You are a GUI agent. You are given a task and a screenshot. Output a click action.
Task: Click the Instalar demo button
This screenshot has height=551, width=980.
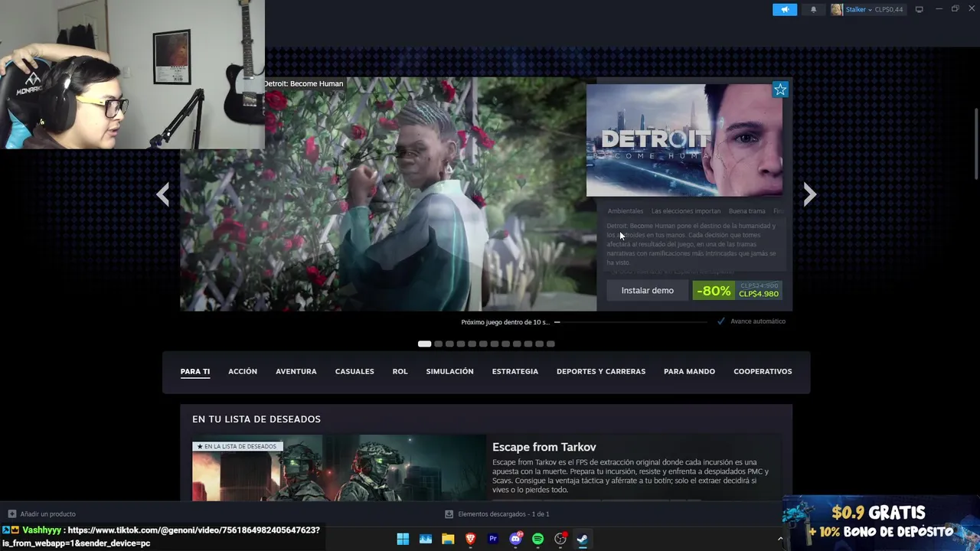(x=648, y=291)
